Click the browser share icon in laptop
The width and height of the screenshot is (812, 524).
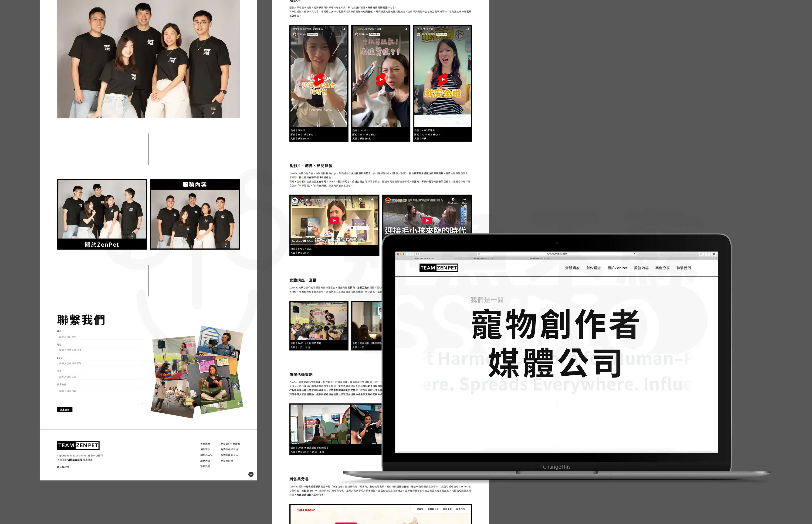[x=701, y=254]
